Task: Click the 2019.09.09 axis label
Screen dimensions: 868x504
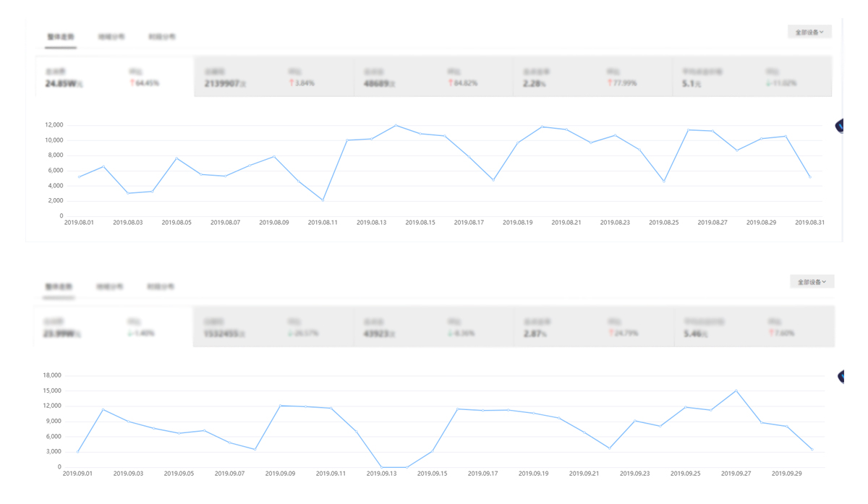Action: click(280, 474)
